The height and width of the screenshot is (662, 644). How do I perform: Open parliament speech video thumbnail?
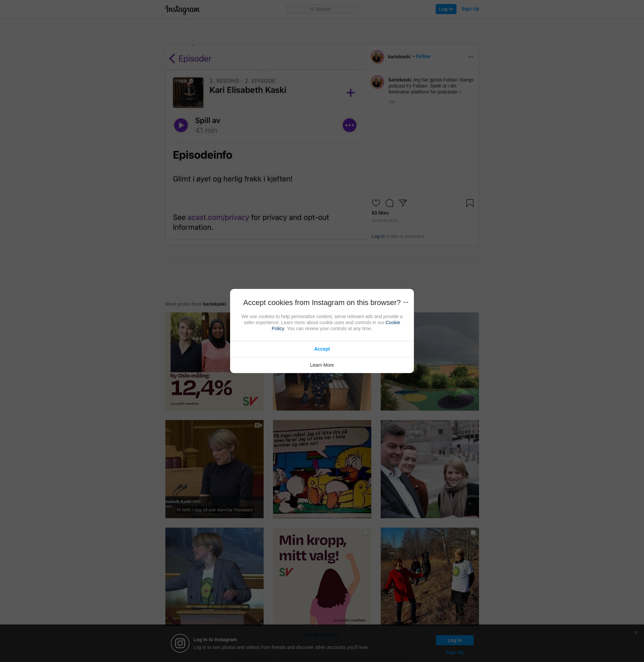click(214, 469)
